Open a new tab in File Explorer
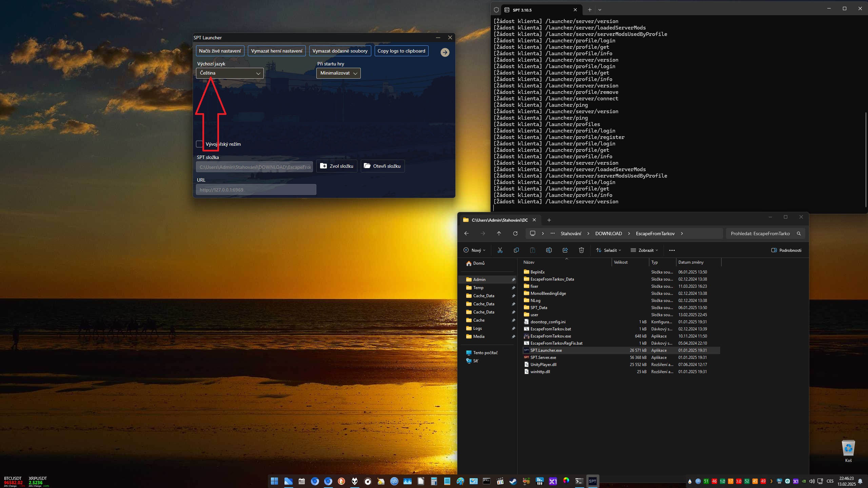 (x=549, y=220)
